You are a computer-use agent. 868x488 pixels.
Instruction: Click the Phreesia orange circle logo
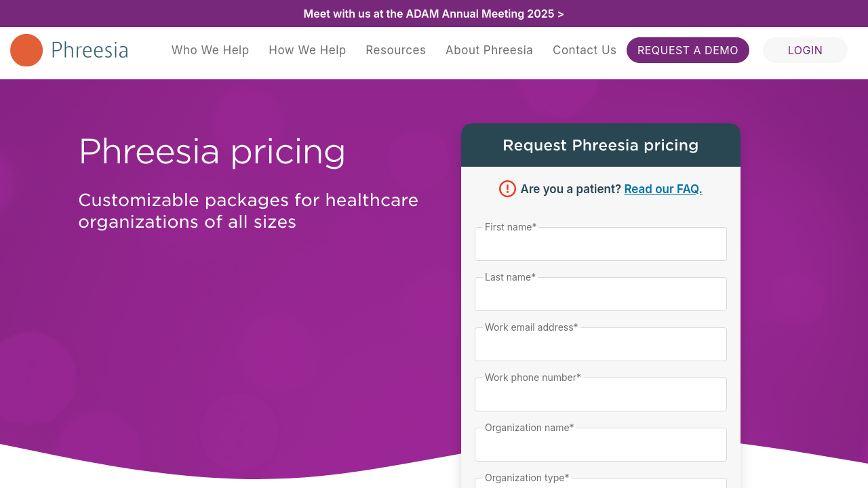click(26, 50)
